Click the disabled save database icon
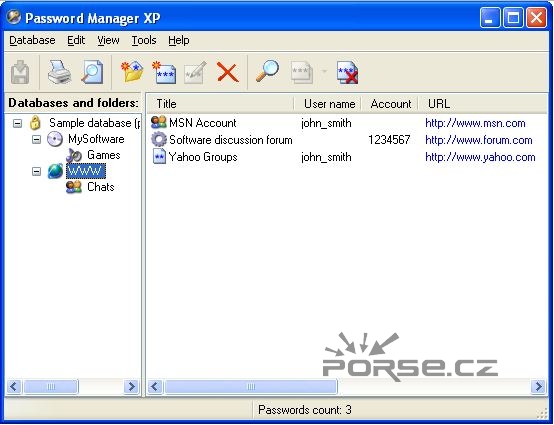 pyautogui.click(x=20, y=72)
